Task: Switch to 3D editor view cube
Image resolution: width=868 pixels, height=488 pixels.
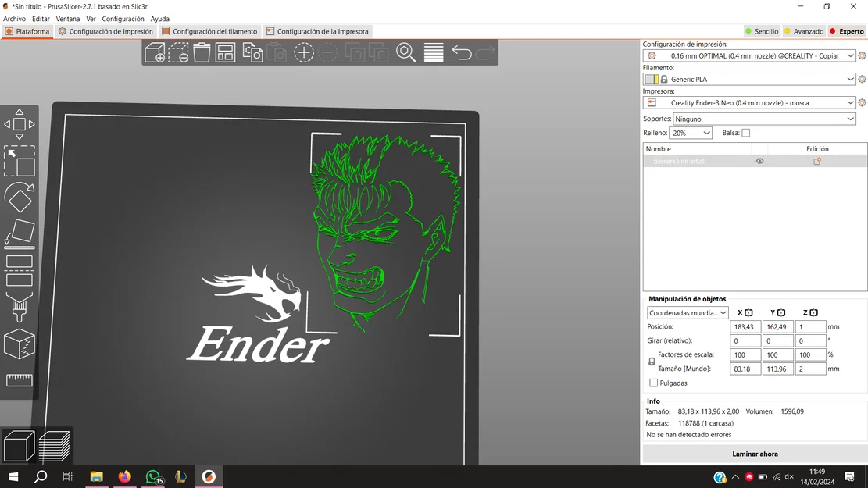Action: [x=20, y=446]
